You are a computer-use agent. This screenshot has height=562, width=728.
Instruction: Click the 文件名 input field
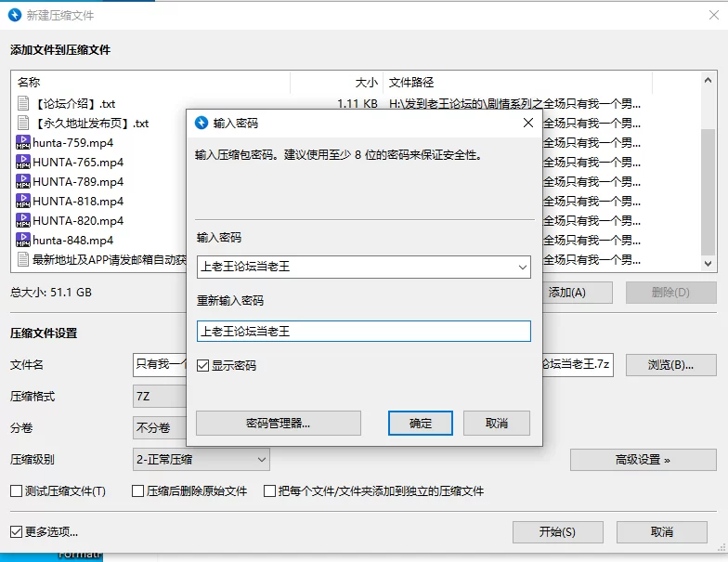tap(160, 365)
